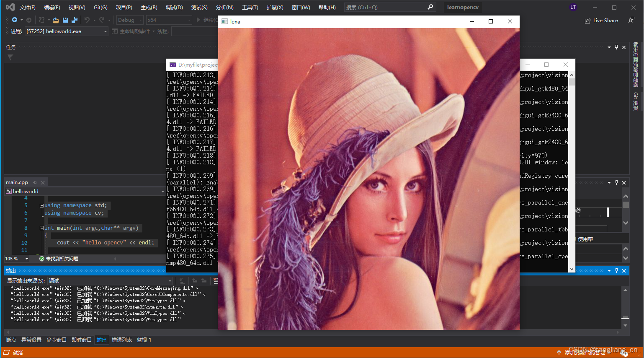This screenshot has height=358, width=644.
Task: Pin the main.cpp tab
Action: [35, 182]
